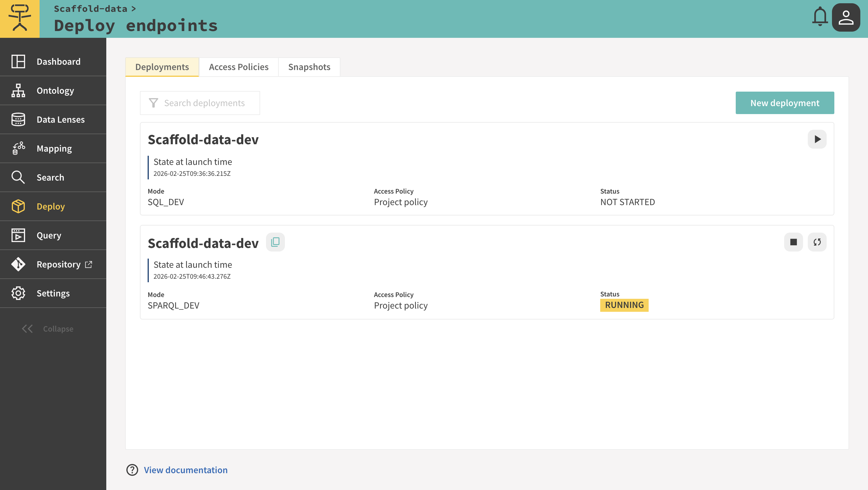Open the user account menu
Screen dimensions: 868x490
coord(846,17)
